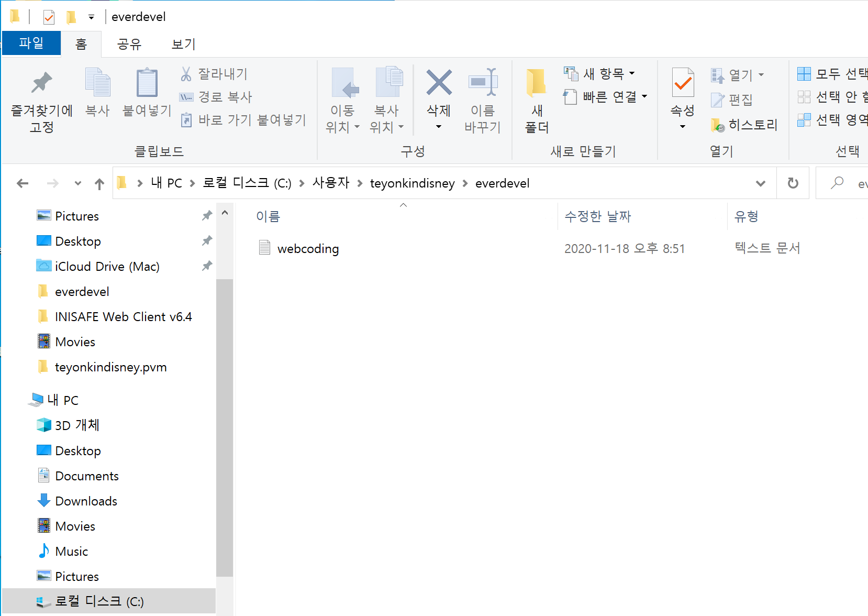Image resolution: width=868 pixels, height=616 pixels.
Task: Click the search box
Action: (x=842, y=183)
